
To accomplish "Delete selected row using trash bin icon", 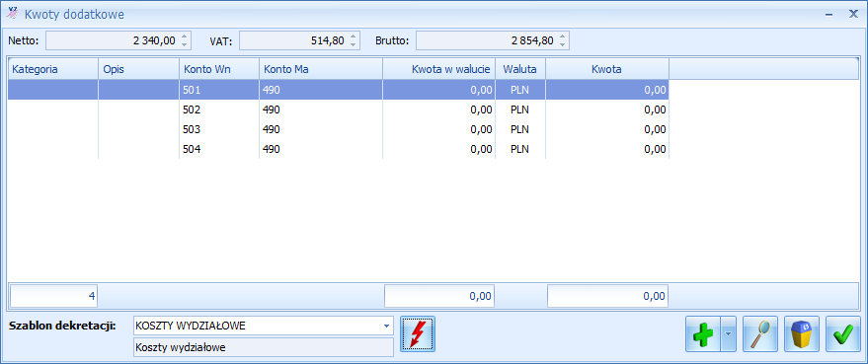I will tap(802, 334).
